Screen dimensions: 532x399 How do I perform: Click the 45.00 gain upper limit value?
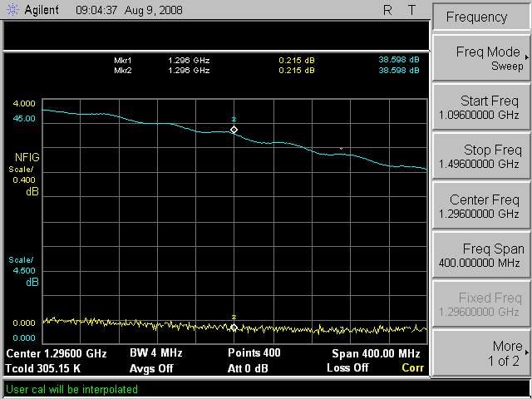pyautogui.click(x=24, y=119)
